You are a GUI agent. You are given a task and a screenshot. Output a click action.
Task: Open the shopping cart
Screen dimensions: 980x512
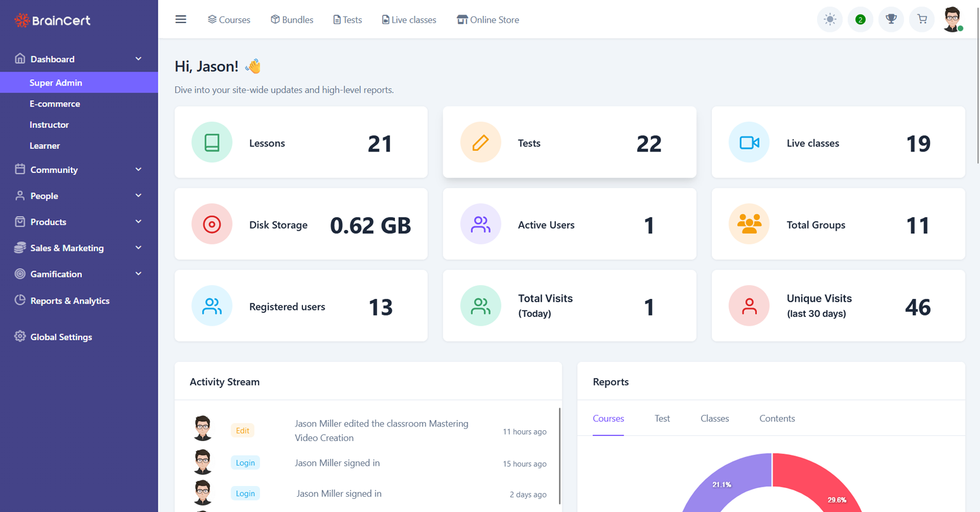coord(921,19)
